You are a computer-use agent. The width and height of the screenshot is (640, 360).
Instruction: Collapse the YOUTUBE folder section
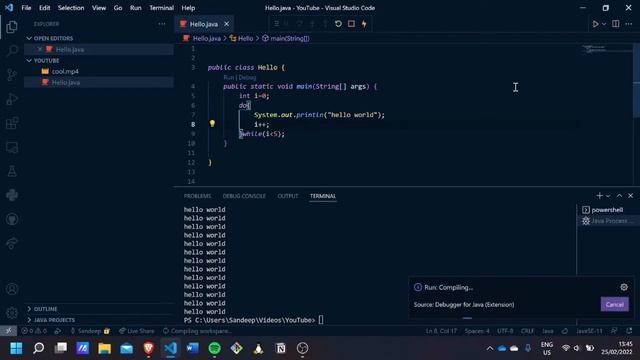[29, 60]
